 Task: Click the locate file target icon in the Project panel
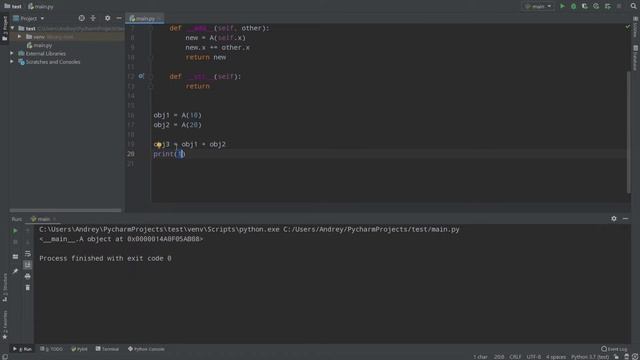click(x=82, y=18)
